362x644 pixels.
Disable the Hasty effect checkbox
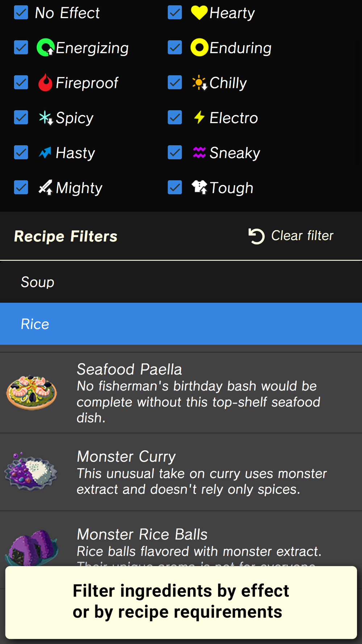21,152
